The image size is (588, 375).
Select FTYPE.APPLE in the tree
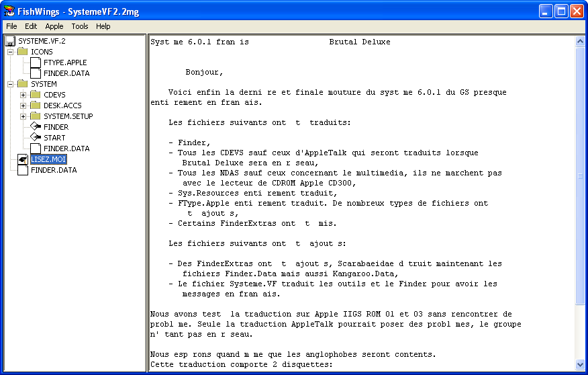(65, 62)
